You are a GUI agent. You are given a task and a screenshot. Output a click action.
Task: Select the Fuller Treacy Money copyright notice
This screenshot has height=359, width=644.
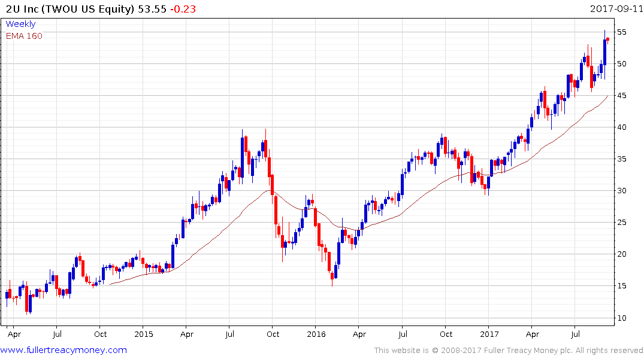[509, 351]
